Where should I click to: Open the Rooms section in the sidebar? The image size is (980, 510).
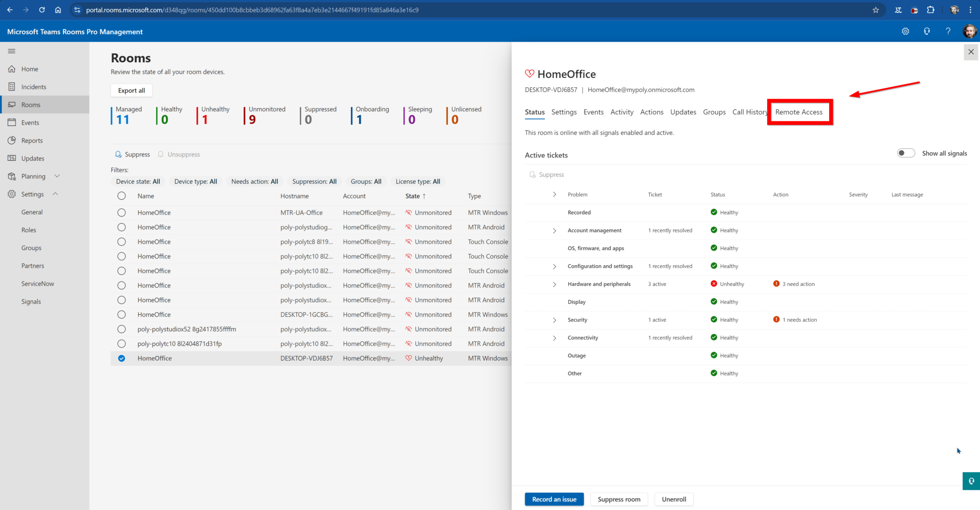[x=31, y=104]
